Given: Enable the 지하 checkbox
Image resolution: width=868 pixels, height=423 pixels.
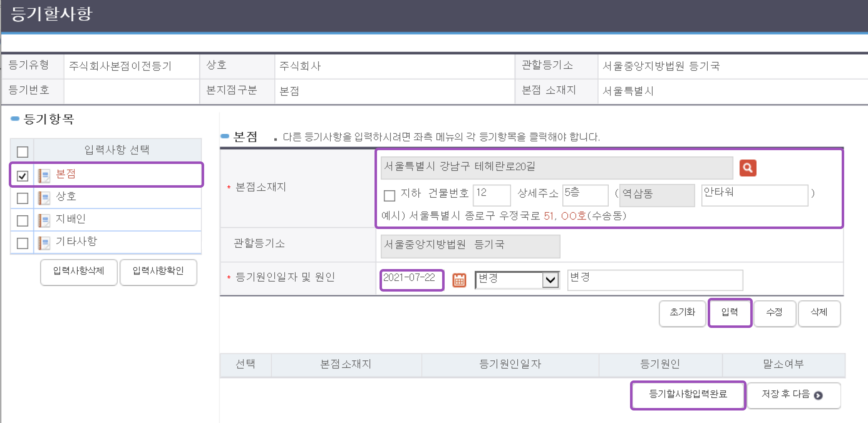Looking at the screenshot, I should pyautogui.click(x=389, y=195).
